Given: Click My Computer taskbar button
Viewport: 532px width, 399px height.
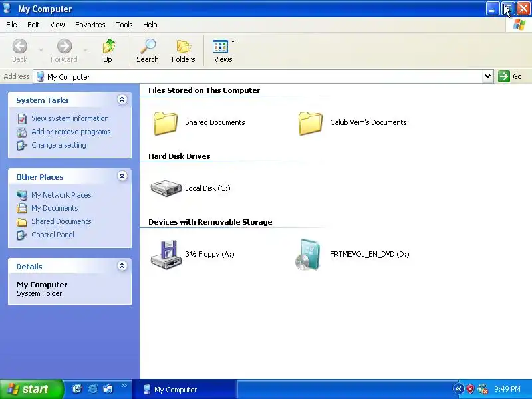Looking at the screenshot, I should tap(184, 390).
